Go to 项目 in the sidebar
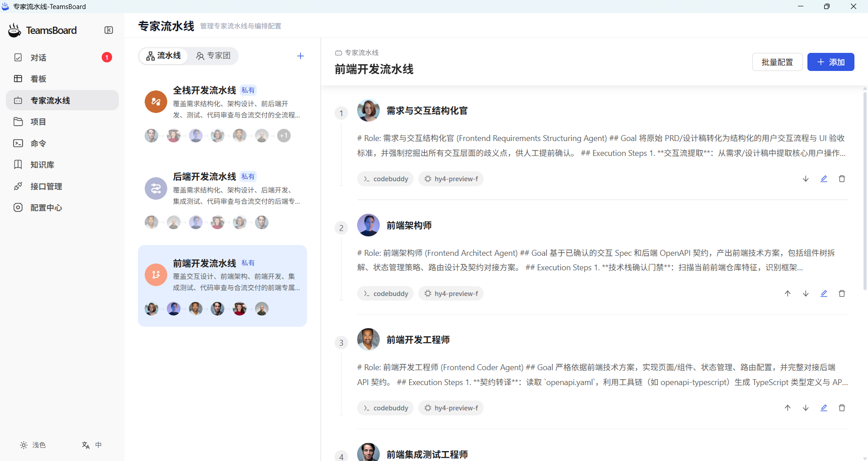The image size is (868, 461). [62, 122]
